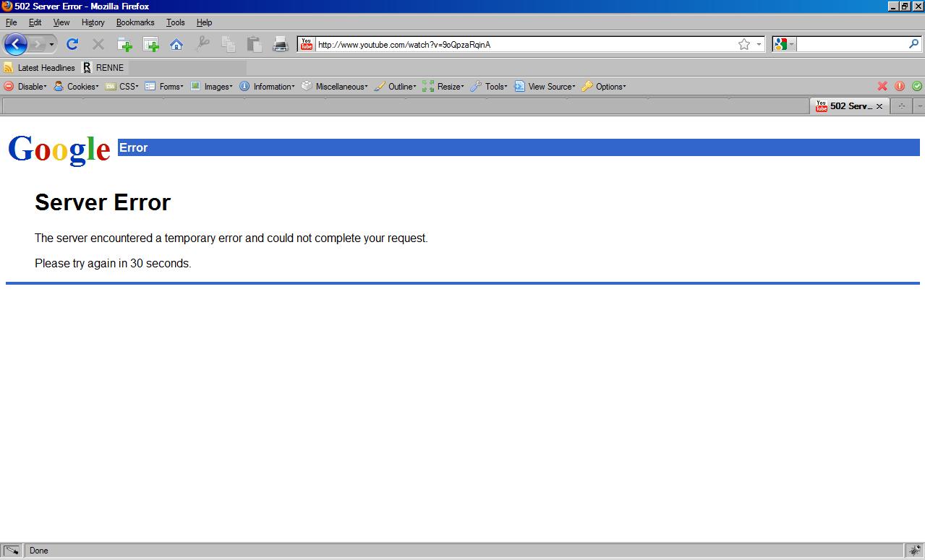Toggle the red X JavaScript status icon
The image size is (925, 560).
[x=882, y=86]
